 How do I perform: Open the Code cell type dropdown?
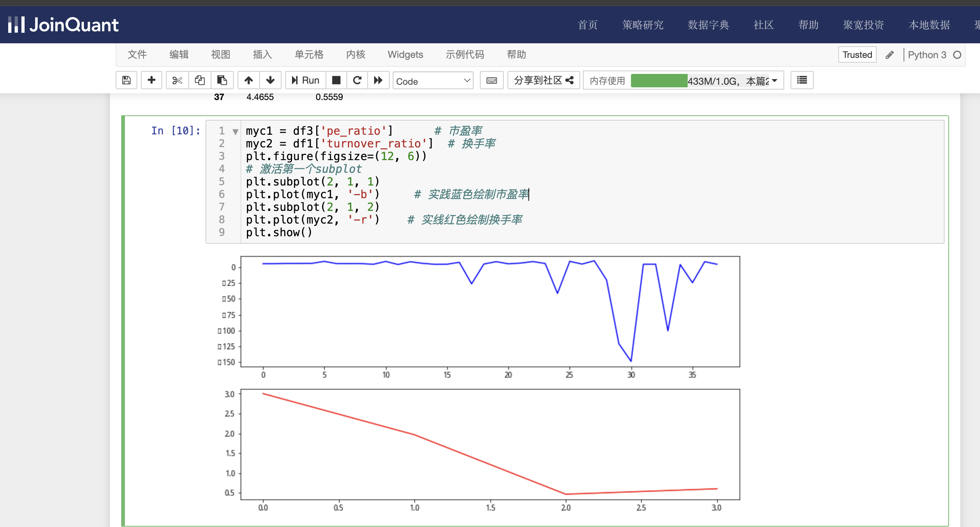[x=433, y=81]
